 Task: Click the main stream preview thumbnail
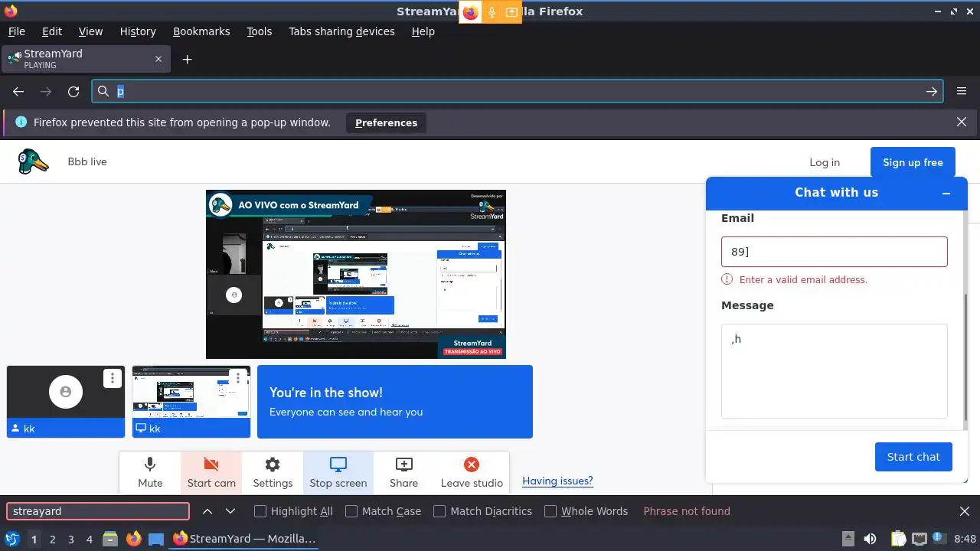[356, 274]
